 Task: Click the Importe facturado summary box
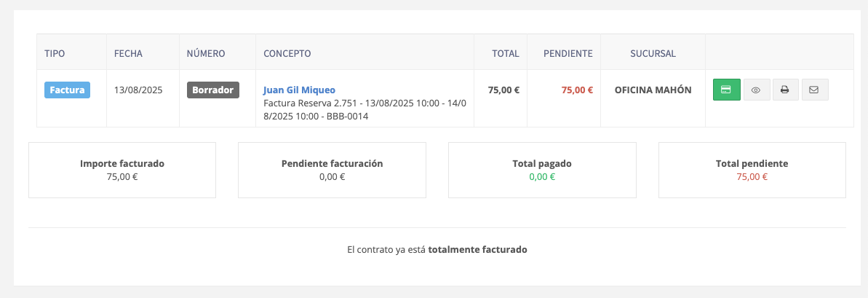[x=122, y=170]
